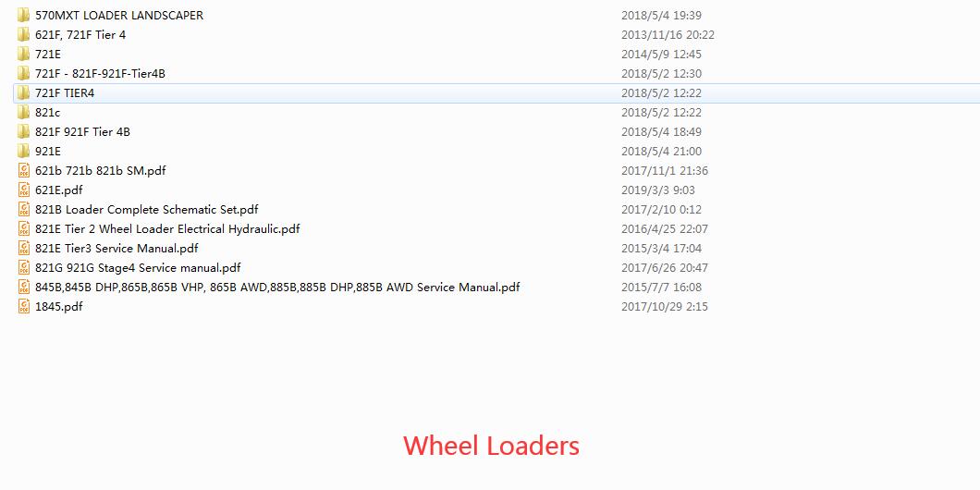Click date 2017/10/29 2:15
980x490 pixels.
(665, 306)
